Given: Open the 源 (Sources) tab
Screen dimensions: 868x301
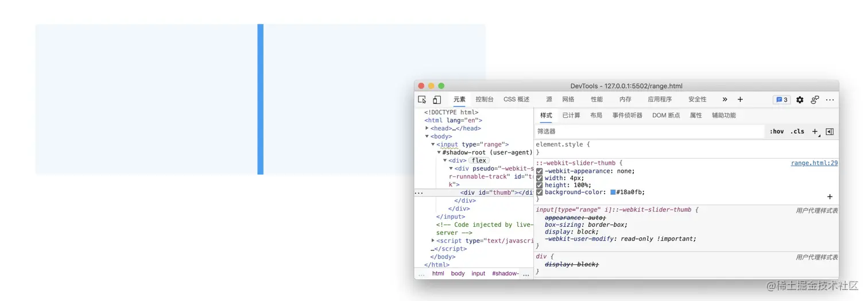Looking at the screenshot, I should 549,99.
